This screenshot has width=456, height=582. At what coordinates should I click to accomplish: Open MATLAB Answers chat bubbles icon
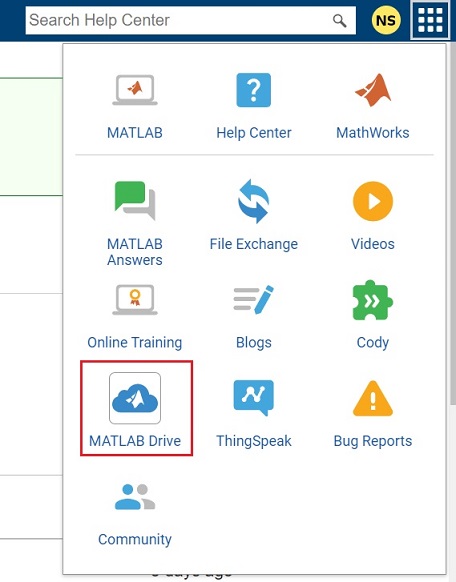click(x=135, y=200)
